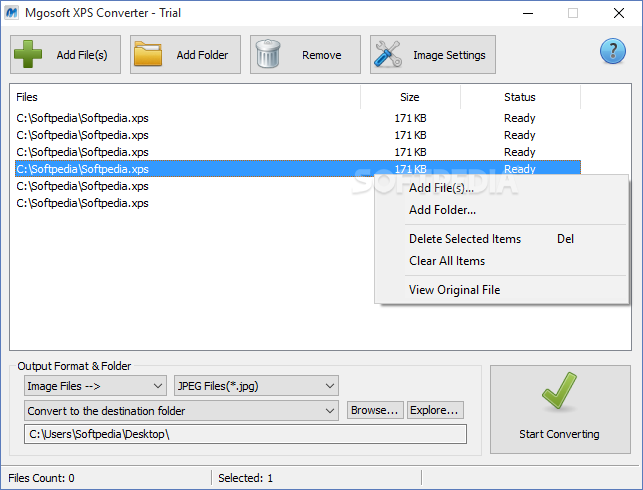Click the Status column header

[x=520, y=97]
